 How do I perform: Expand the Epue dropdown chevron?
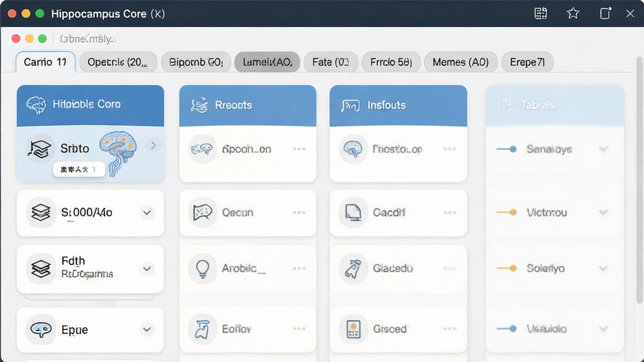click(147, 329)
